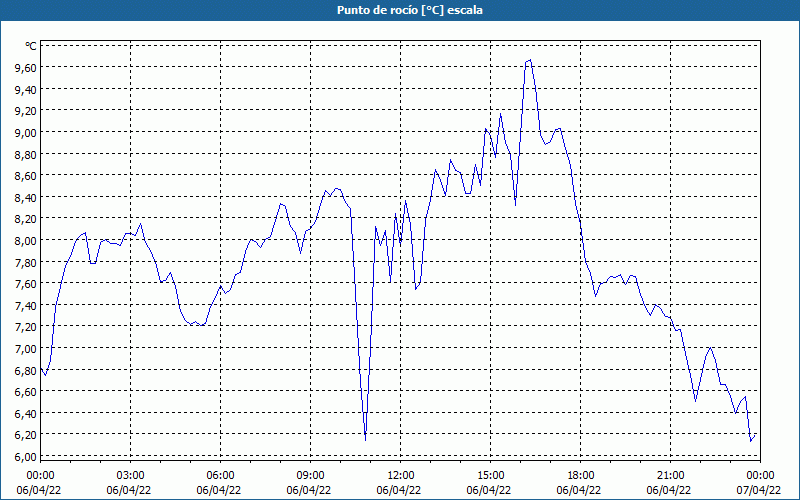The image size is (800, 500).
Task: Click the 12:00 time axis label
Action: [x=401, y=476]
